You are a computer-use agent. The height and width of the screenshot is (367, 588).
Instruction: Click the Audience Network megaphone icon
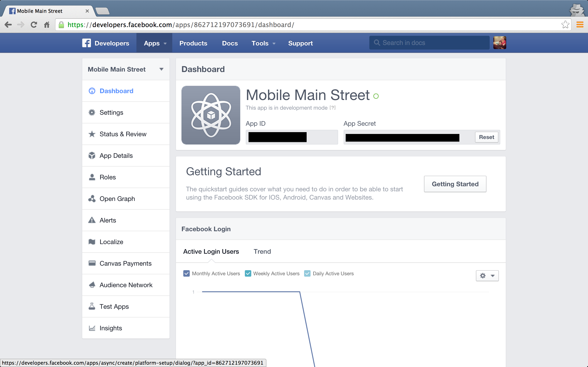tap(92, 285)
